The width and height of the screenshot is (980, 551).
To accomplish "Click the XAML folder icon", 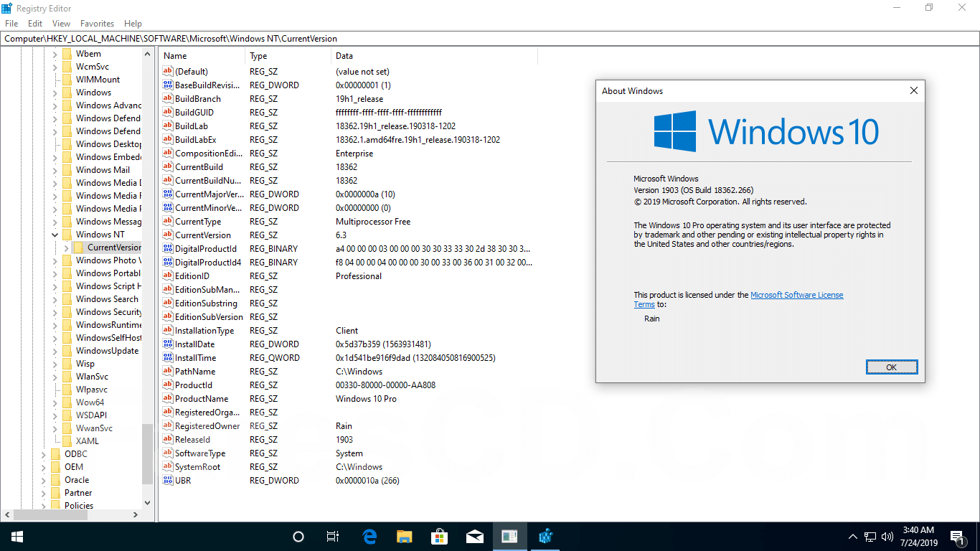I will [67, 441].
